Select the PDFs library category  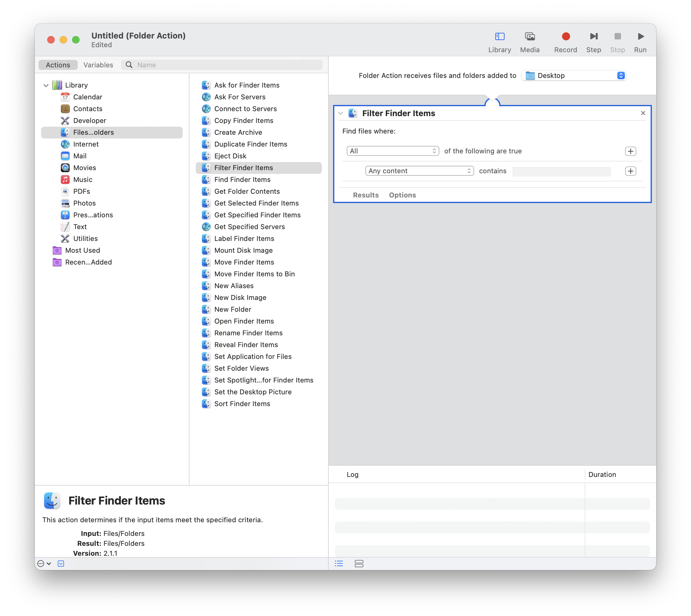(81, 192)
